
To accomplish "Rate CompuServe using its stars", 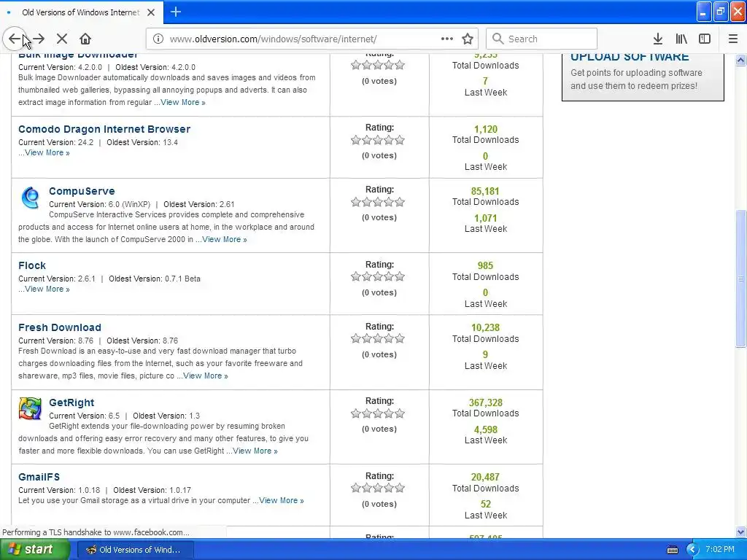I will [x=378, y=202].
